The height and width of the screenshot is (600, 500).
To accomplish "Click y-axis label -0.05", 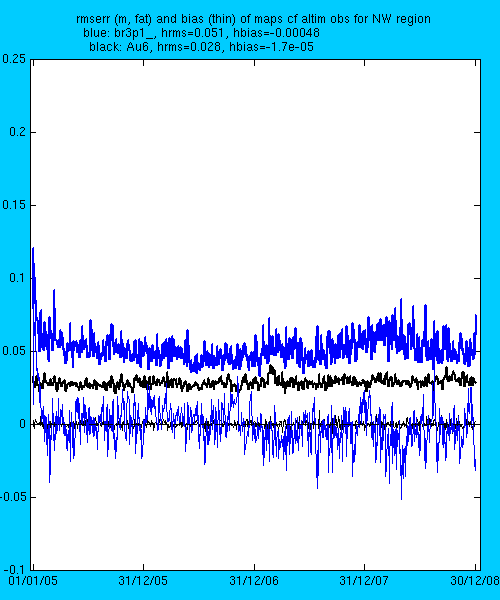I will pos(13,497).
